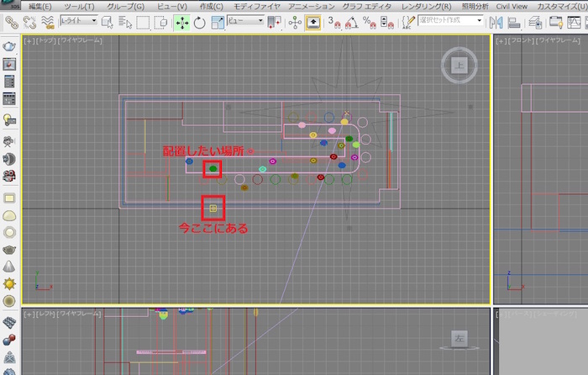Toggle the Angle Snap button
588x375 pixels.
pyautogui.click(x=349, y=21)
